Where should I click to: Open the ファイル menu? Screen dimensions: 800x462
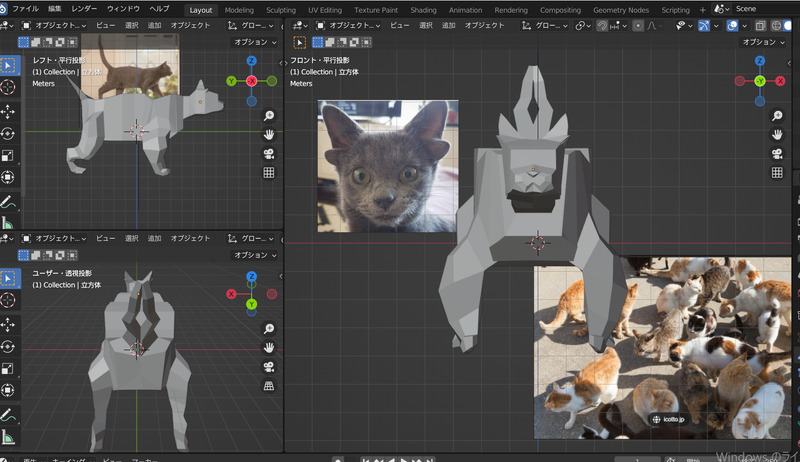click(x=25, y=8)
